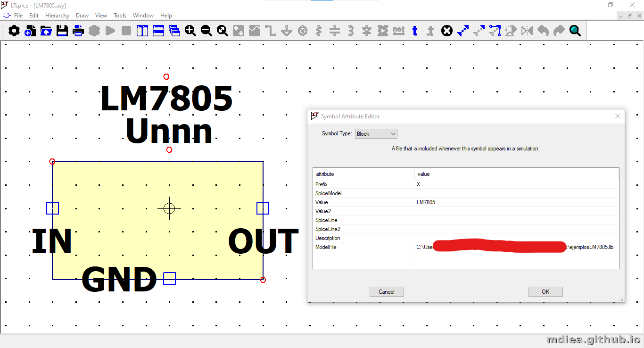This screenshot has height=348, width=644.
Task: Open the Draw menu
Action: [x=82, y=16]
